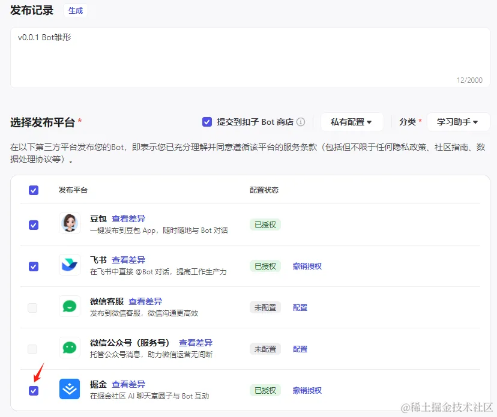Uncheck submit to Coze Bot store checkbox

tap(207, 122)
